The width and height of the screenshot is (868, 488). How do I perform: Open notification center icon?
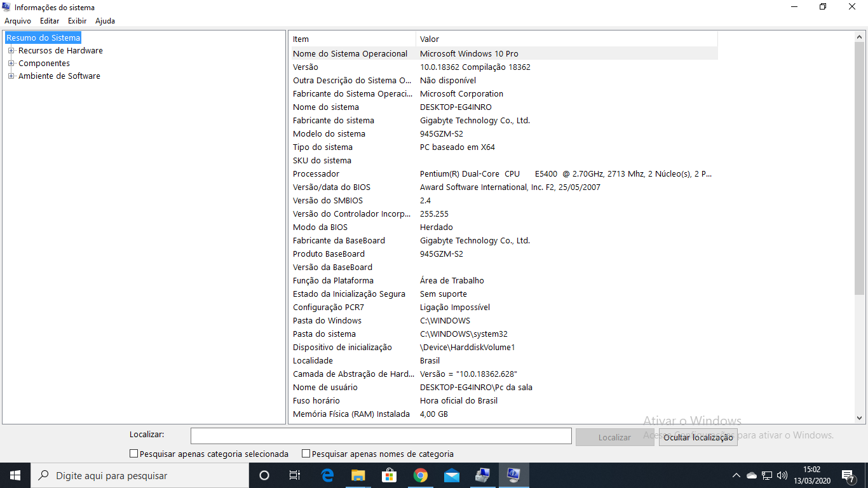click(x=848, y=475)
